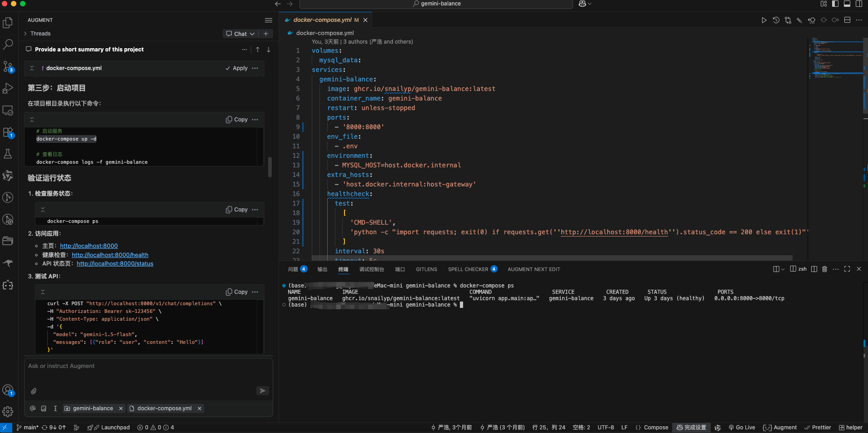Remove docker-compose.yml context chip
The width and height of the screenshot is (868, 433).
click(x=200, y=408)
